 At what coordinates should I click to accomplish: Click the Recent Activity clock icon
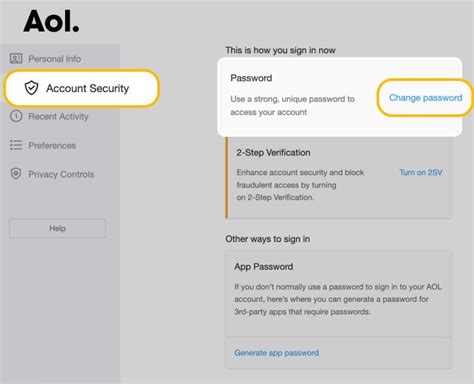tap(16, 116)
